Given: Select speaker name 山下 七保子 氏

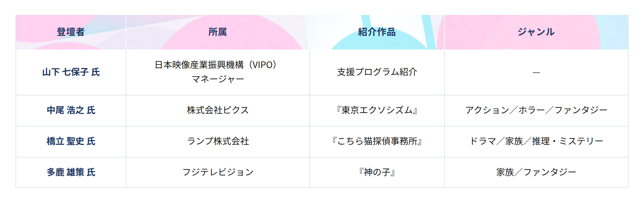Looking at the screenshot, I should pos(71,72).
